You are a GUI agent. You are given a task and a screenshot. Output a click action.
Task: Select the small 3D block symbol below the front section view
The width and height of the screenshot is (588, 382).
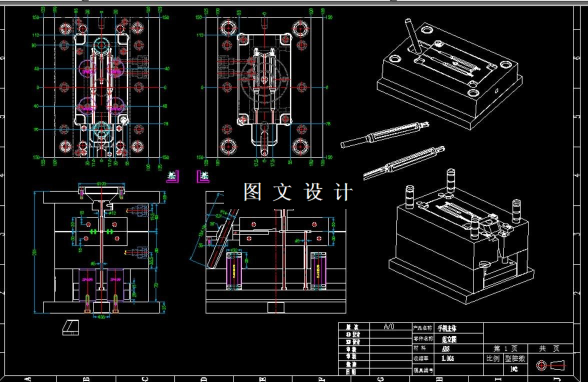(70, 327)
